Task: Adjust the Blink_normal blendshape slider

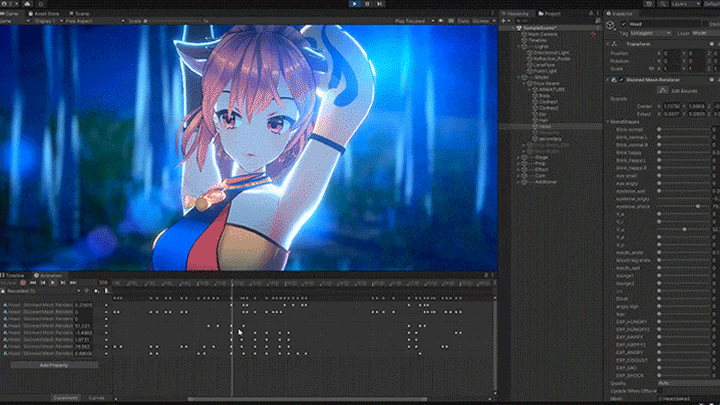Action: point(685,130)
